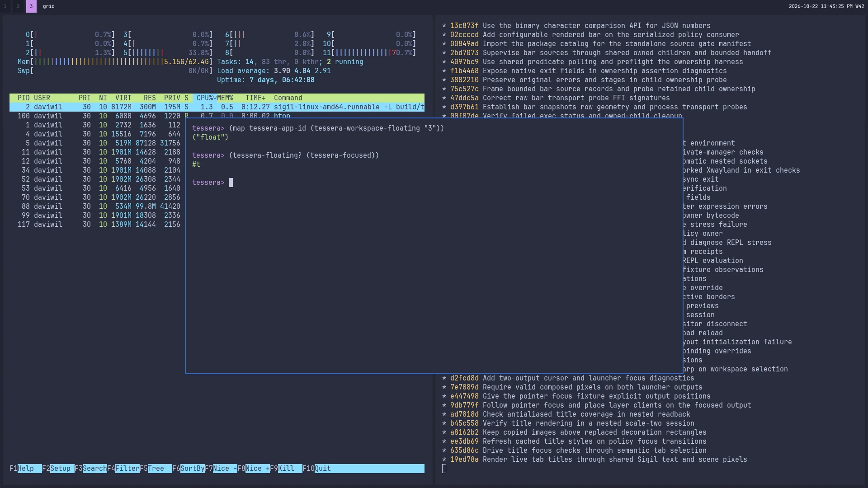Click the Mem usage meter bar
This screenshot has width=868, height=488.
(x=115, y=62)
